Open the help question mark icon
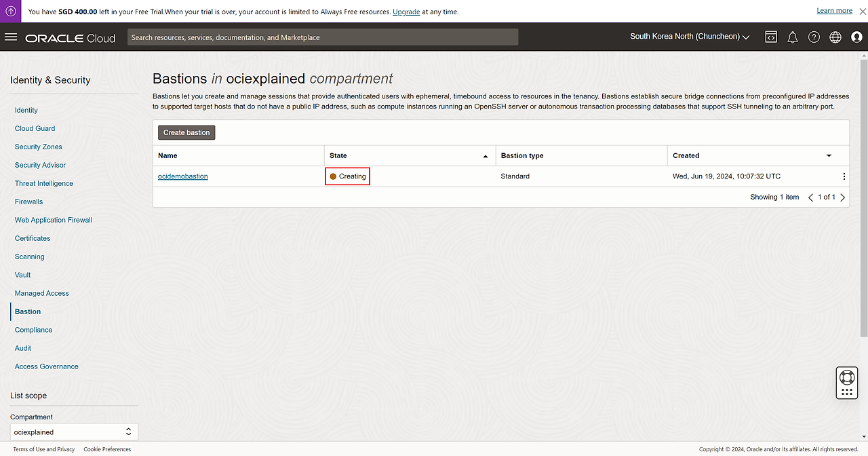The width and height of the screenshot is (868, 456). 814,37
